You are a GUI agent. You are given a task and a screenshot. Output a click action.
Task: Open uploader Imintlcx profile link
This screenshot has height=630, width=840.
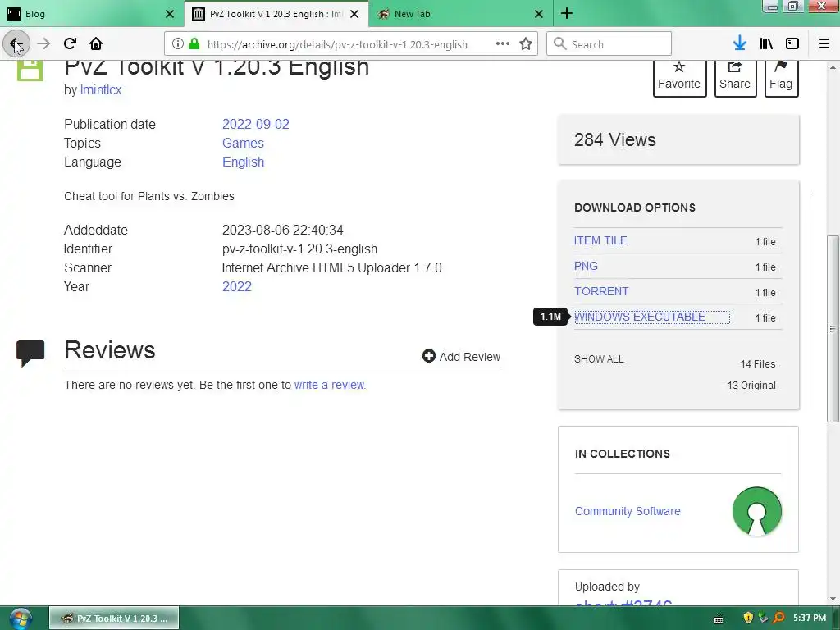point(101,90)
